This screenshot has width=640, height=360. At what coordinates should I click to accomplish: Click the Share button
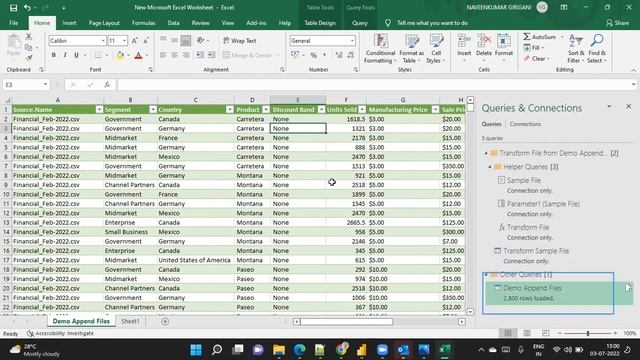pyautogui.click(x=617, y=23)
